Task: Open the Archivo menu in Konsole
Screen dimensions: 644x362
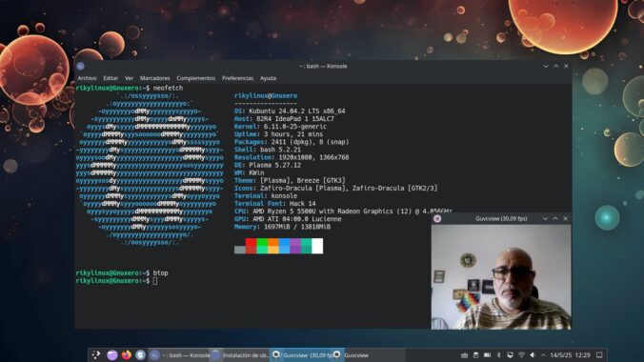Action: 87,78
